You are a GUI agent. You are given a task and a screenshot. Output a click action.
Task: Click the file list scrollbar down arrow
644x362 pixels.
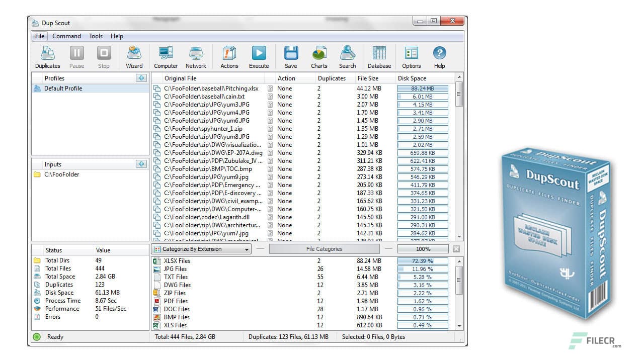459,236
